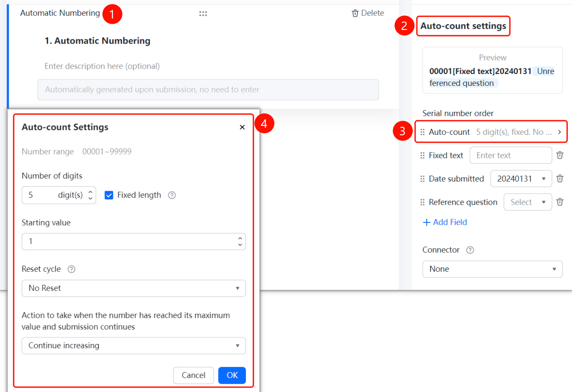Click the 'Auto-count Settings' dialog title
This screenshot has width=572, height=392.
65,127
